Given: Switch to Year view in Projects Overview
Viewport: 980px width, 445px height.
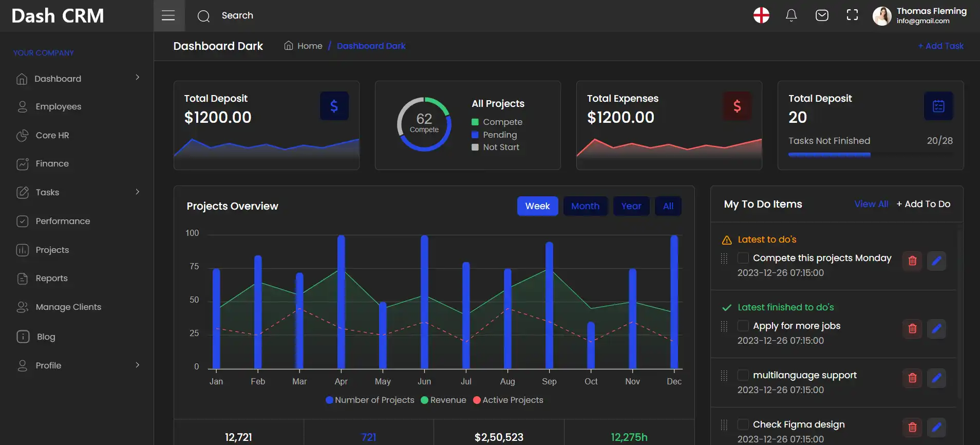Looking at the screenshot, I should 631,206.
